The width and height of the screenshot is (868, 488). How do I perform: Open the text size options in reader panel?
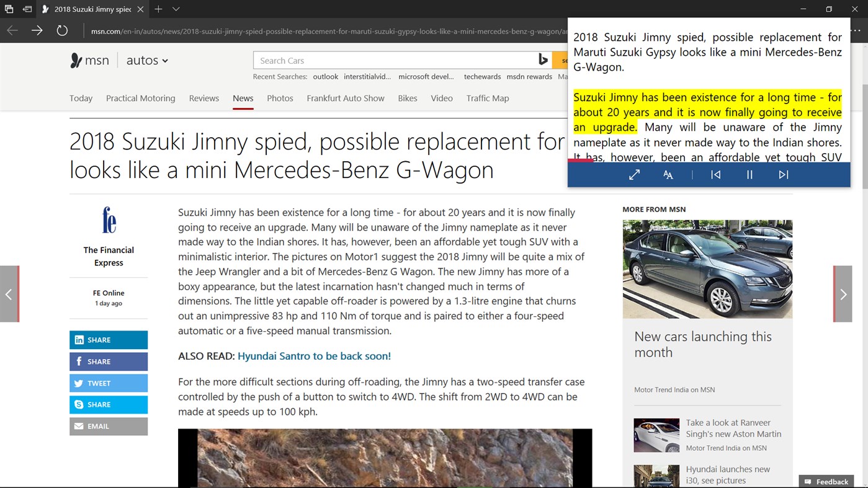click(x=668, y=175)
